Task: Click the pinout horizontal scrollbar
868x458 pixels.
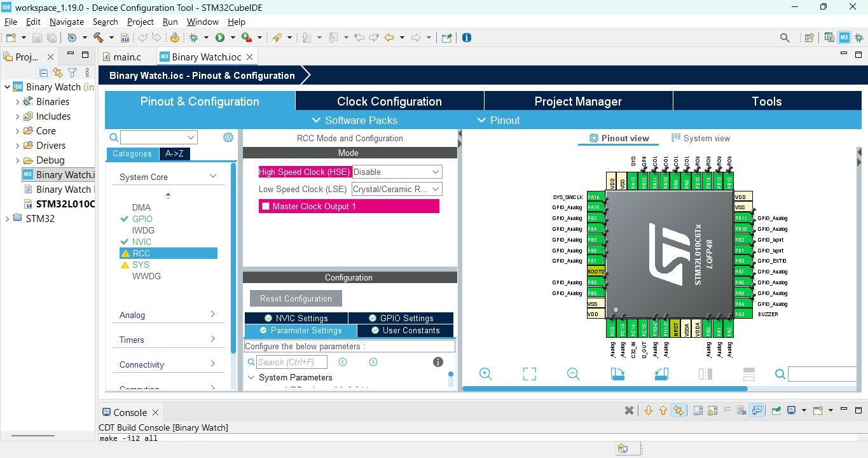Action: click(x=605, y=388)
